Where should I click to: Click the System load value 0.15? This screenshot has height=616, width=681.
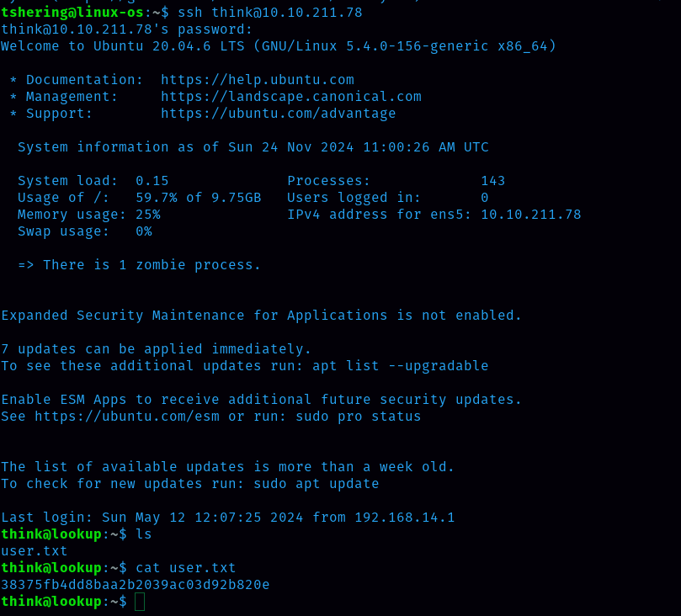[x=152, y=181]
